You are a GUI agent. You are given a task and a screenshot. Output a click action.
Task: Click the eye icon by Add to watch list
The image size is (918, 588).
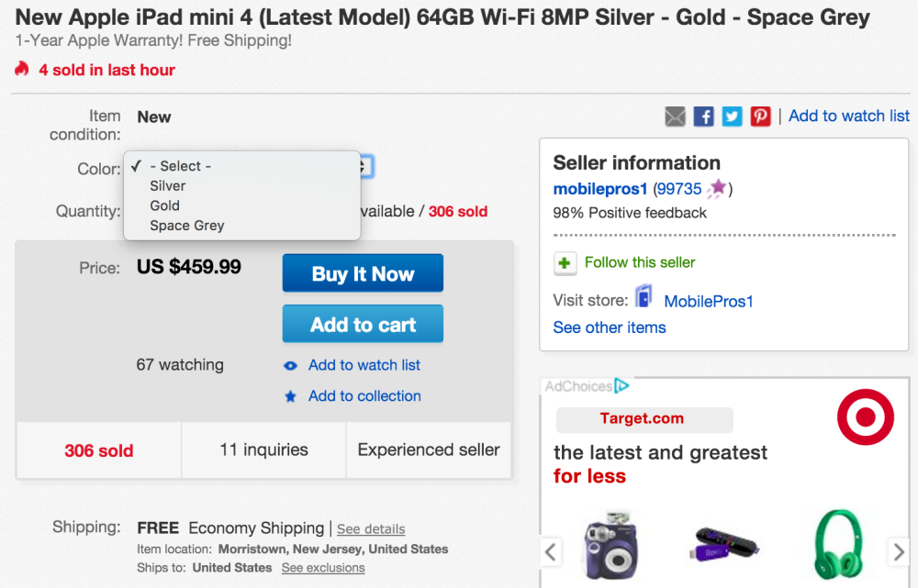[x=290, y=365]
